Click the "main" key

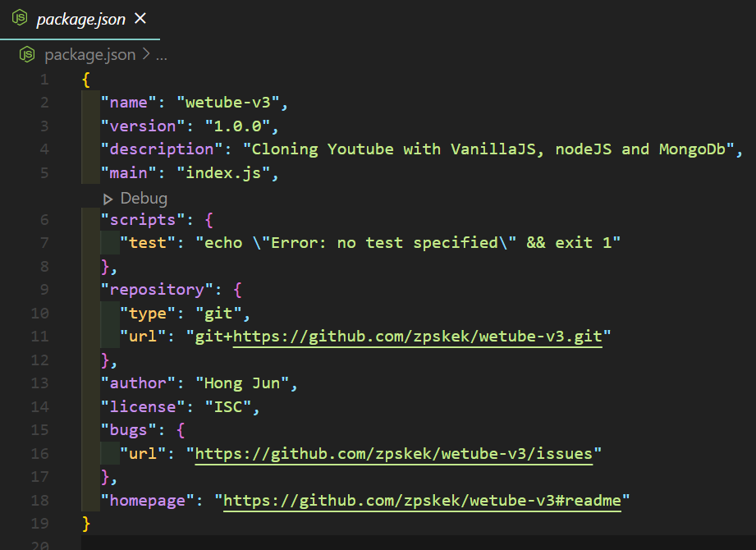click(128, 173)
